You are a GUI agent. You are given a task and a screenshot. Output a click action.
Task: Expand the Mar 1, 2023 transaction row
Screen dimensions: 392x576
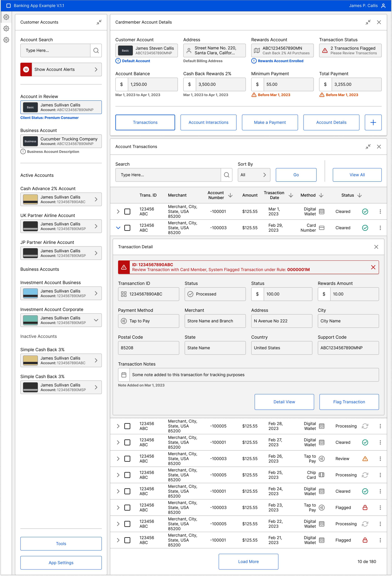click(118, 212)
